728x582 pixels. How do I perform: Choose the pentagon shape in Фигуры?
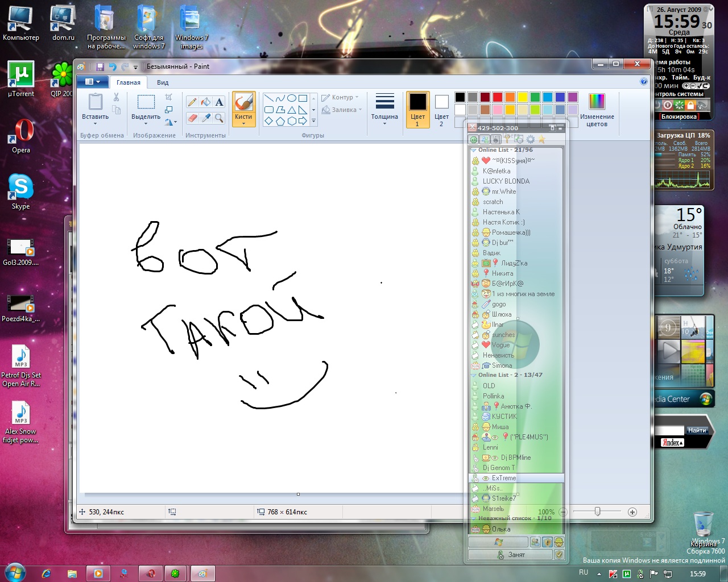(280, 121)
